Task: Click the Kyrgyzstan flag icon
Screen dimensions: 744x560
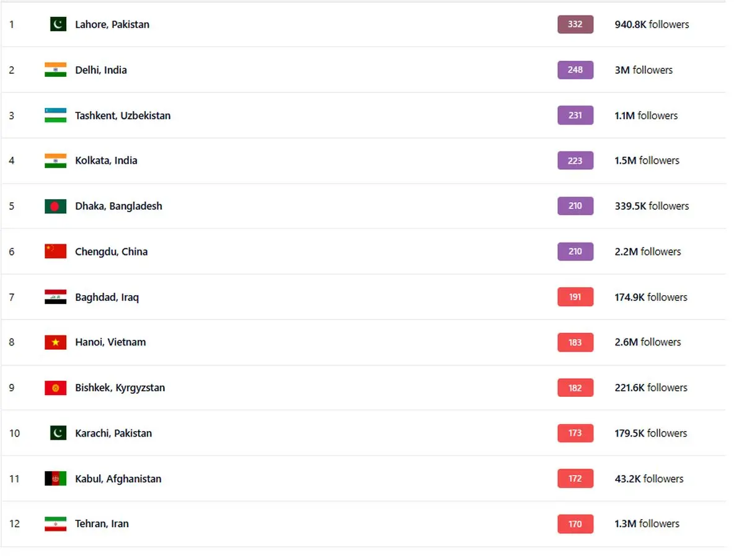Action: tap(55, 388)
